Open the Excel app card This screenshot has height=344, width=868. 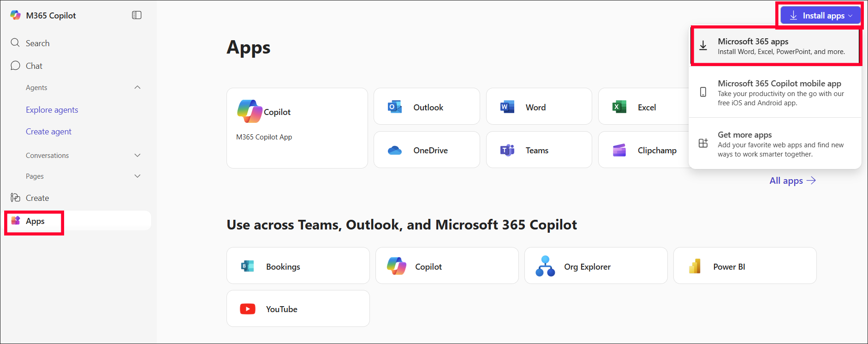tap(644, 106)
